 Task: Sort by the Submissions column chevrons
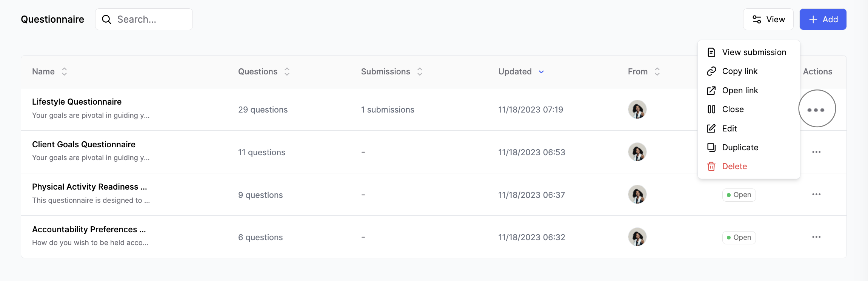click(x=420, y=71)
